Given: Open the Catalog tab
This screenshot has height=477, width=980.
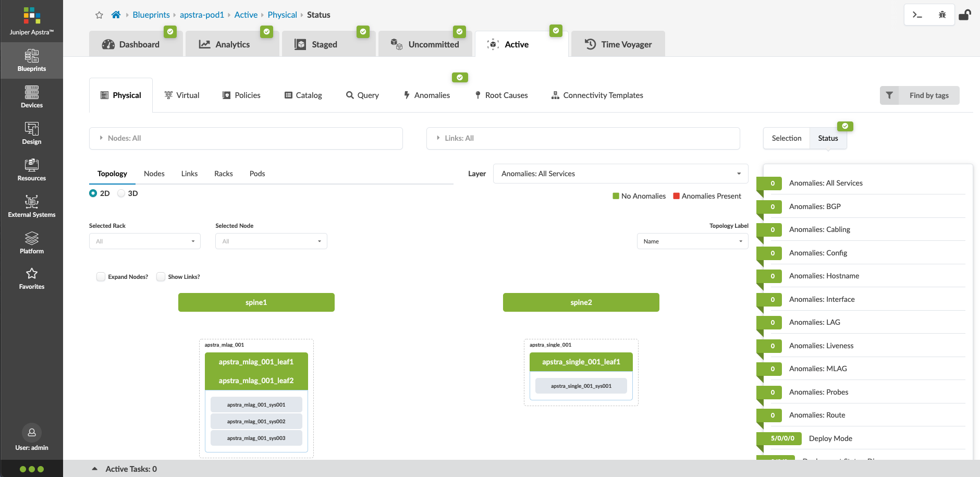Looking at the screenshot, I should pos(303,95).
